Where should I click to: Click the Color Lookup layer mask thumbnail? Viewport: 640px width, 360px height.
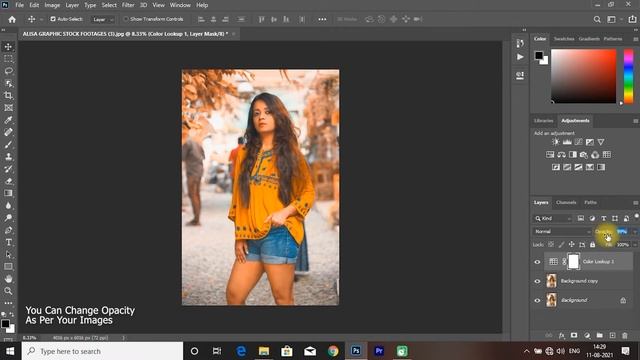tap(573, 262)
